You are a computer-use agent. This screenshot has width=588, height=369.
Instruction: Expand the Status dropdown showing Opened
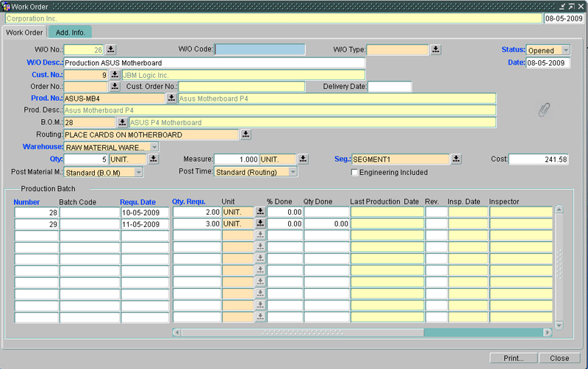(x=565, y=50)
